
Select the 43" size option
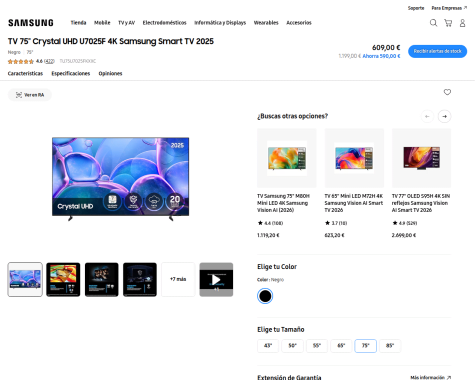pyautogui.click(x=268, y=346)
